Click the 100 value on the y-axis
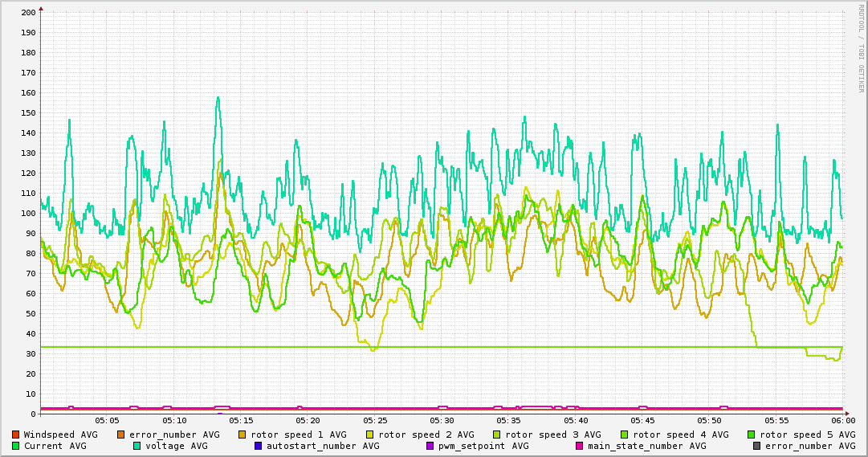 pyautogui.click(x=28, y=214)
